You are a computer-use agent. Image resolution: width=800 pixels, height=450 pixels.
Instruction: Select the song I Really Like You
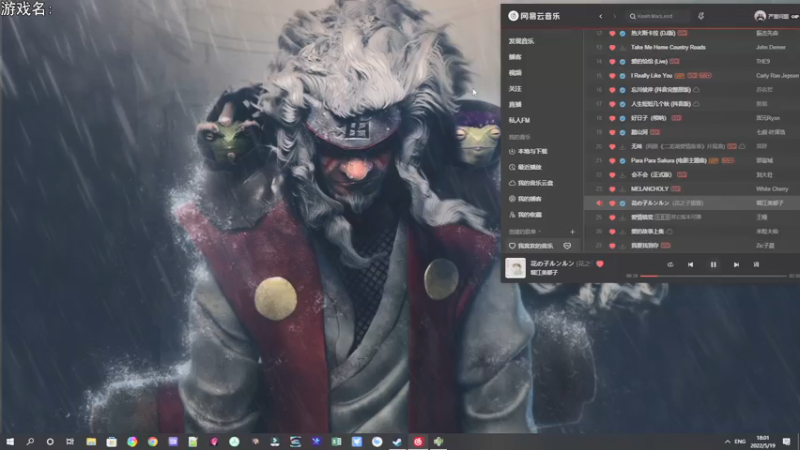coord(652,76)
